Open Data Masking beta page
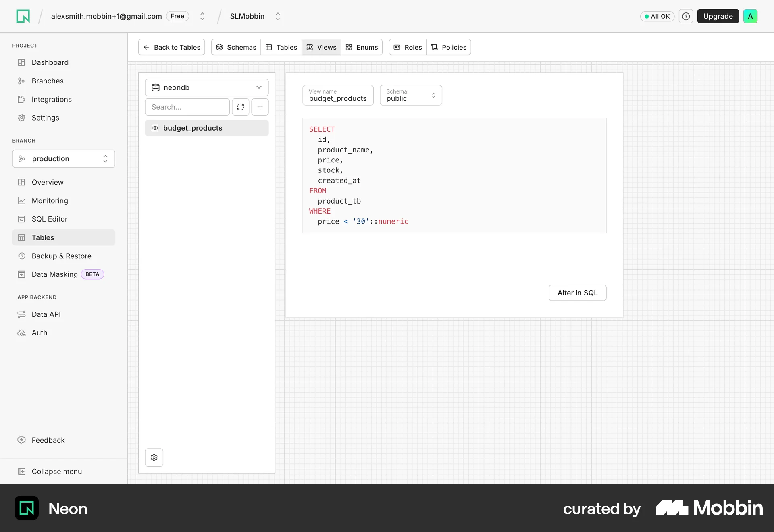The height and width of the screenshot is (532, 774). point(64,274)
